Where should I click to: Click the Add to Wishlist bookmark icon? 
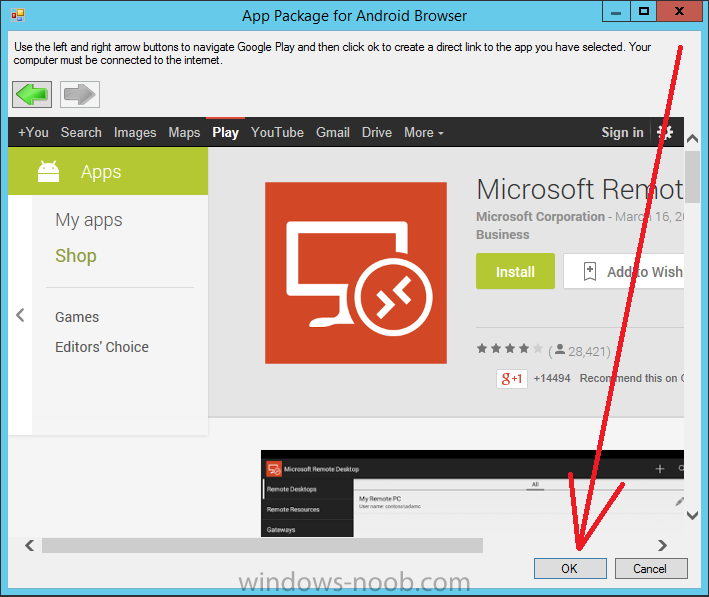590,271
